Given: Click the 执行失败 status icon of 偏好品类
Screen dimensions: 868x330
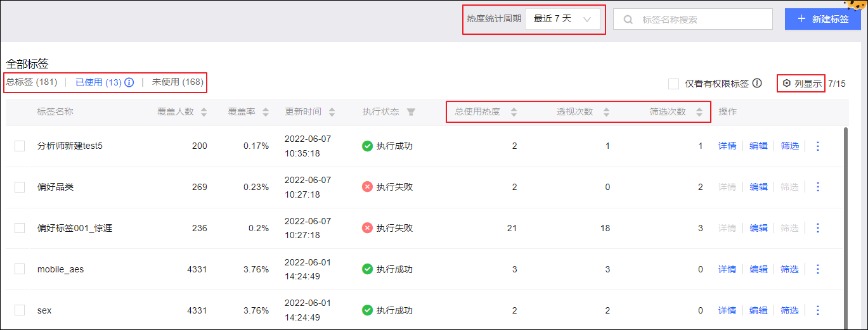Looking at the screenshot, I should (367, 187).
